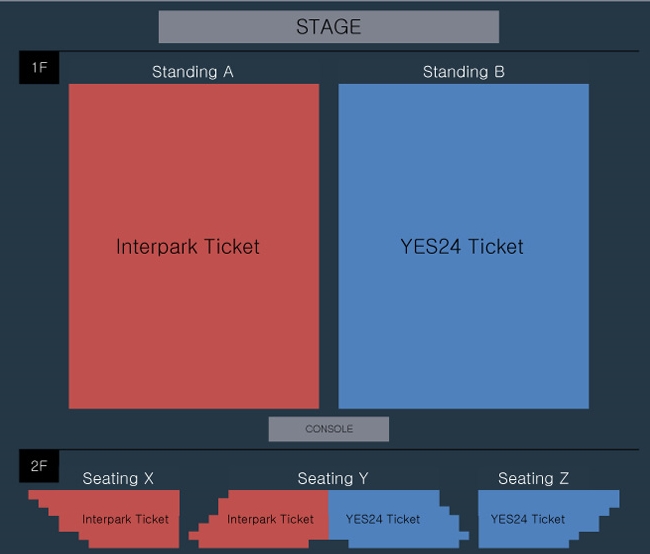The height and width of the screenshot is (554, 650).
Task: Click the Standing A label
Action: [193, 72]
